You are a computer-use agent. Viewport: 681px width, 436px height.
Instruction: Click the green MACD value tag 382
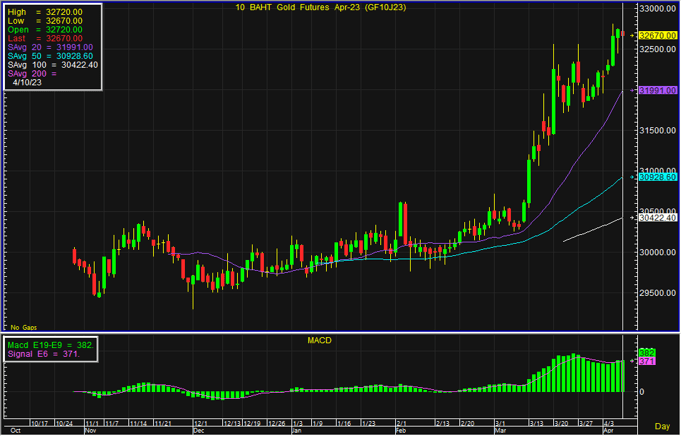(x=646, y=353)
